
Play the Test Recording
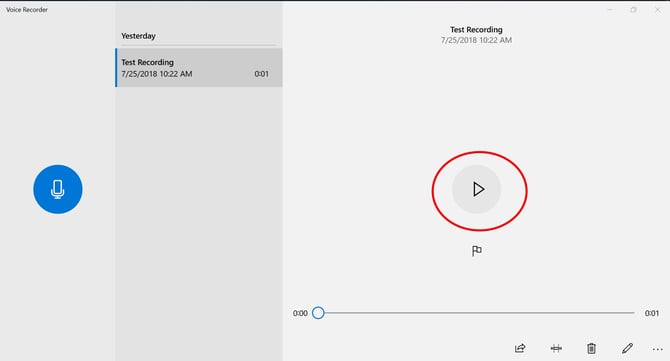477,189
